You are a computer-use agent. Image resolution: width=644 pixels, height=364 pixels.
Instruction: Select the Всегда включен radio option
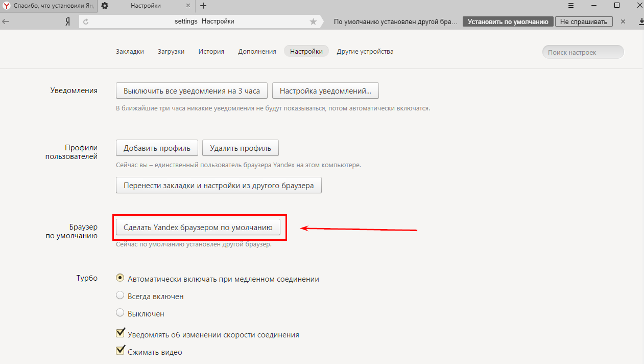coord(120,295)
